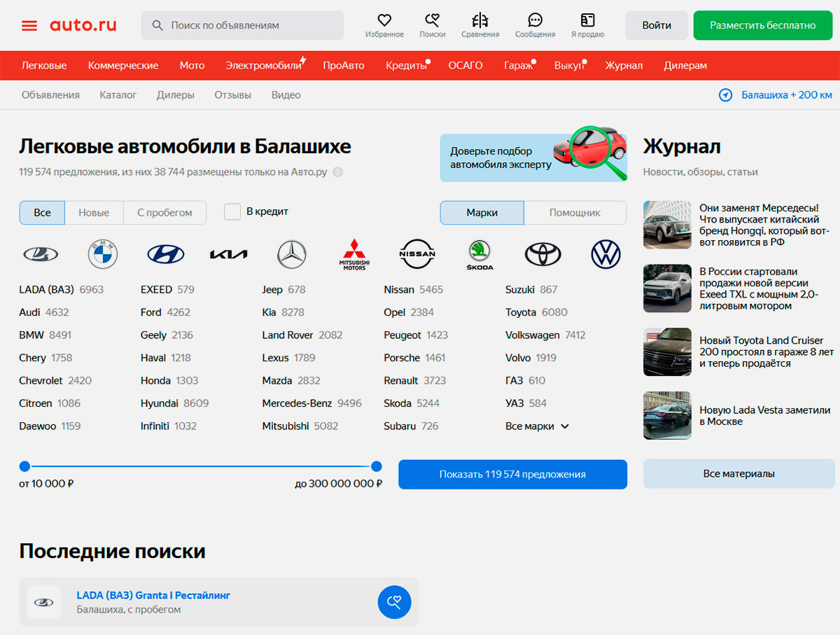Open Избранное heart icon
Image resolution: width=840 pixels, height=635 pixels.
coord(384,20)
